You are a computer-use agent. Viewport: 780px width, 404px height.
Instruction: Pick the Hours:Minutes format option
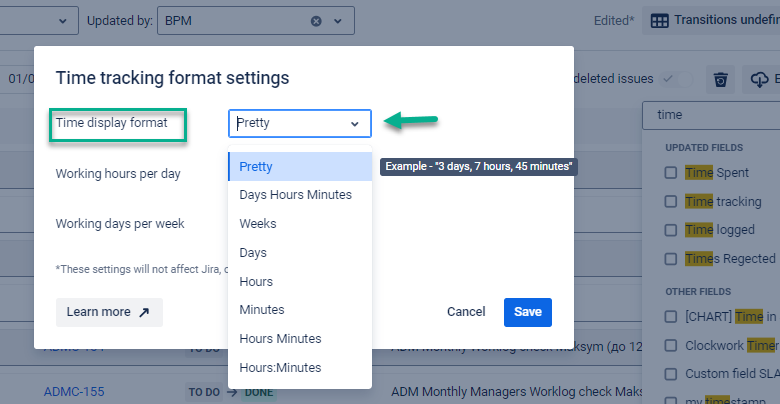click(x=279, y=368)
